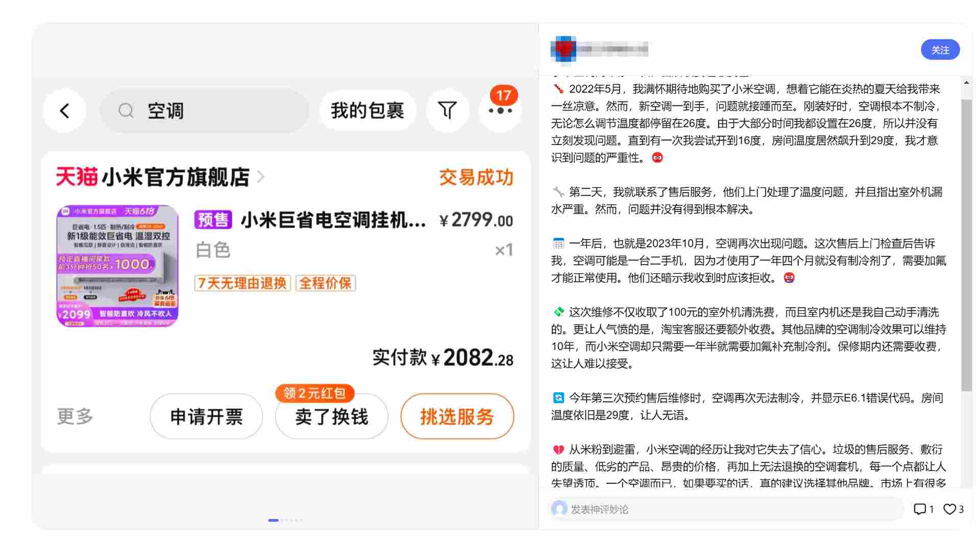
Task: Switch to 我的包裹
Action: (367, 110)
